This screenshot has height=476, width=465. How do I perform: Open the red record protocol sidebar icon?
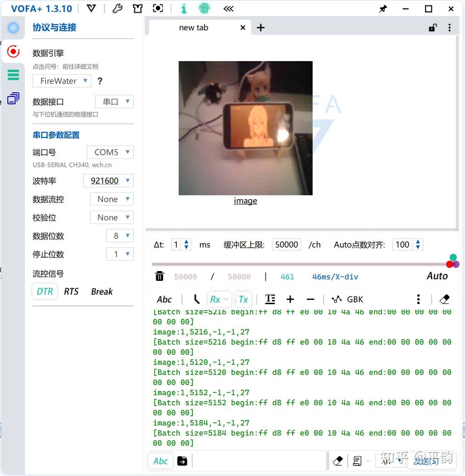point(13,51)
